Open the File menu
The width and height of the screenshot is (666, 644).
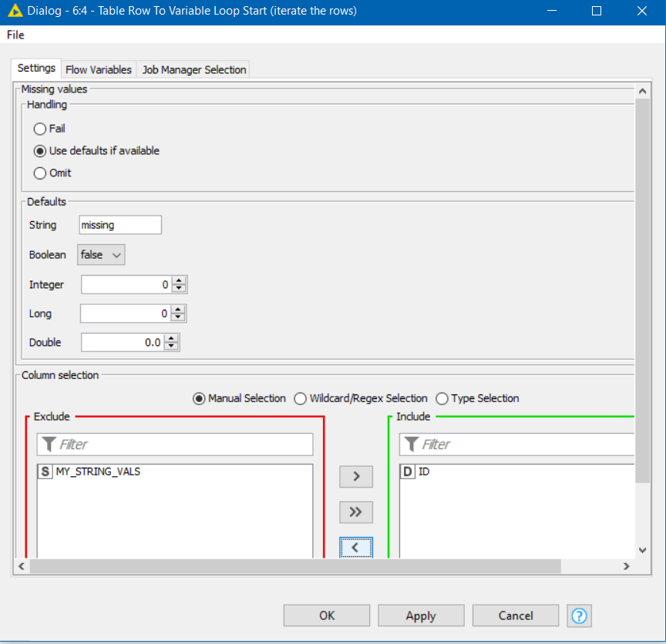click(15, 35)
